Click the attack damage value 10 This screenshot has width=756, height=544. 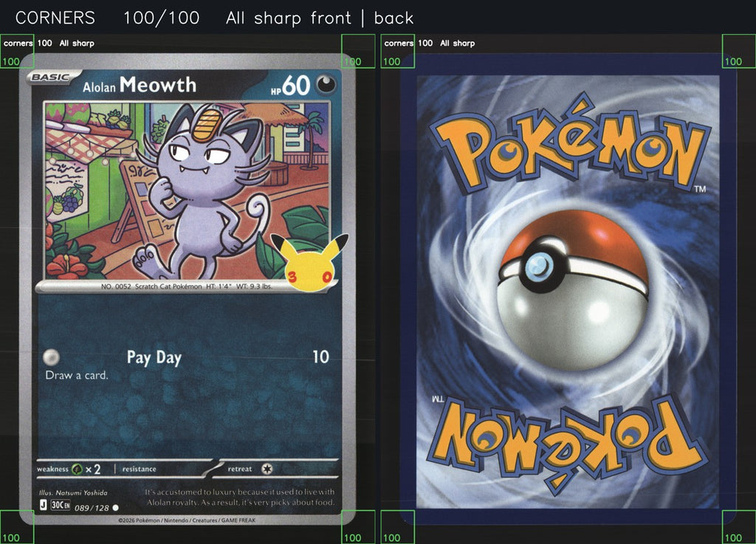pyautogui.click(x=320, y=357)
